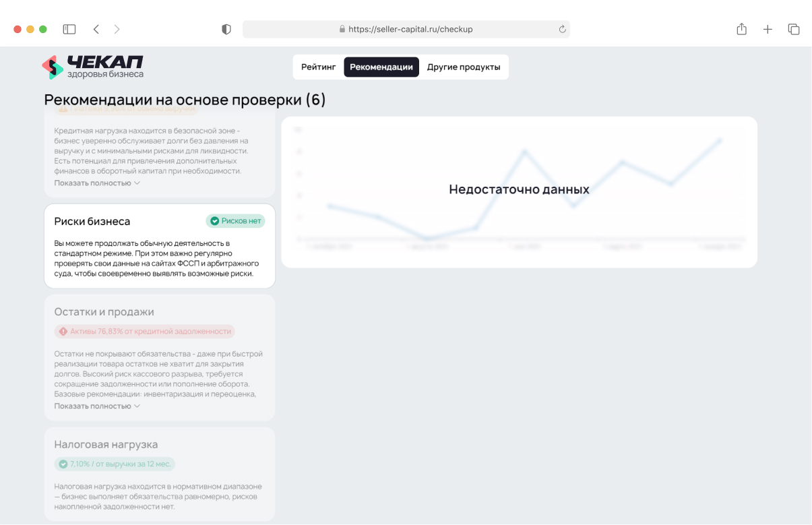Select the Рекомендации tab
This screenshot has width=812, height=525.
[x=381, y=67]
